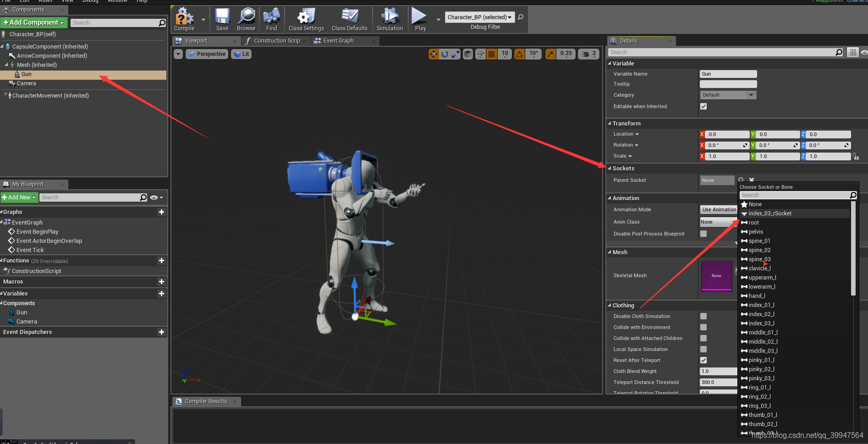
Task: Collapse the Sockets section
Action: (610, 168)
